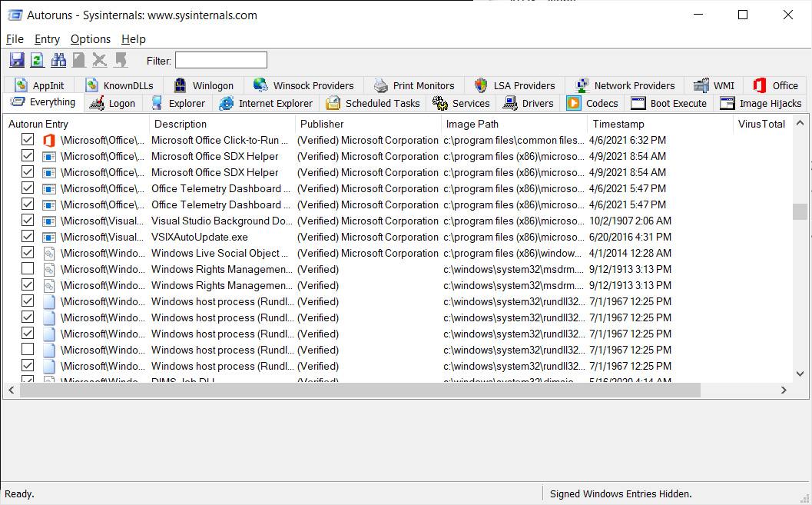
Task: Click the Network Providers tab icon
Action: [582, 85]
